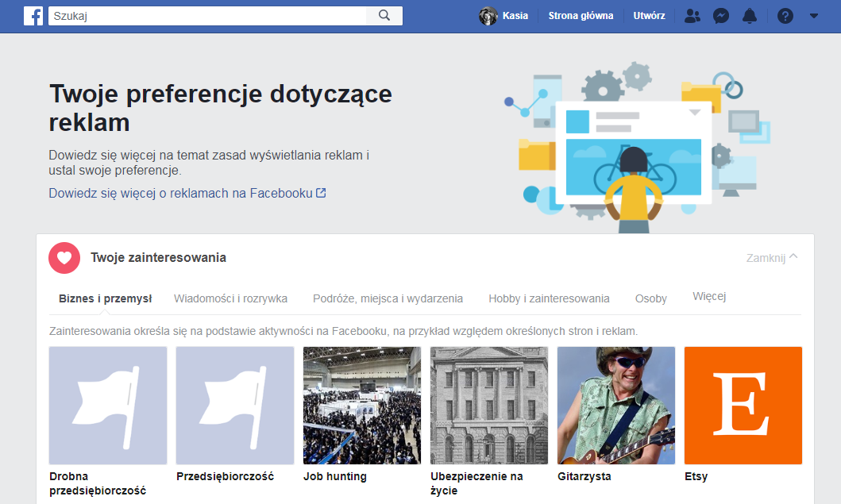Select Gitarzysta thumbnail
Viewport: 841px width, 504px height.
[x=616, y=406]
